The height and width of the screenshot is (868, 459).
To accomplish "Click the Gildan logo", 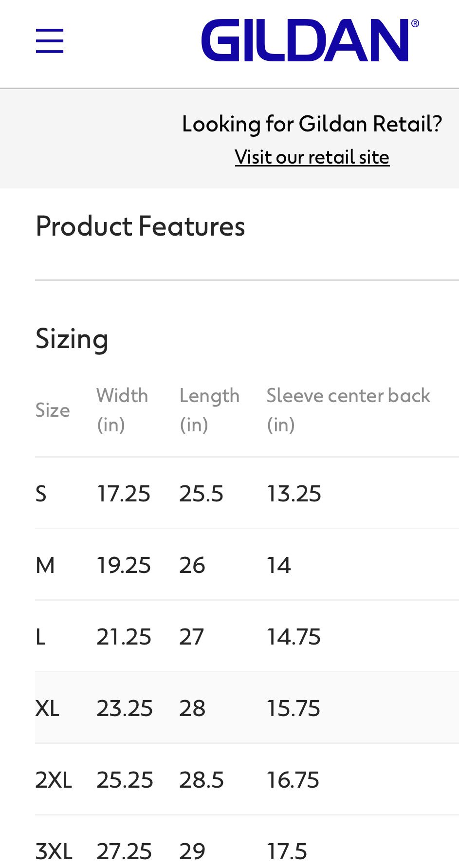I will 310,40.
